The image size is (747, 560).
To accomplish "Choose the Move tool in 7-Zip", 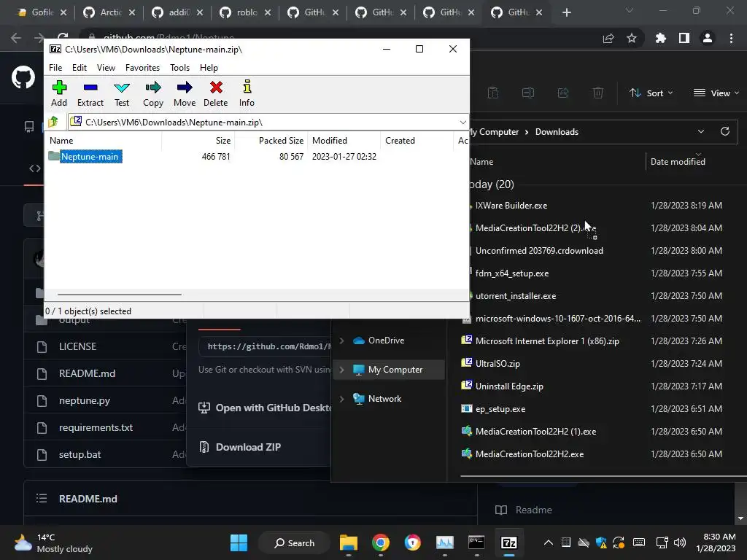I will click(x=185, y=93).
